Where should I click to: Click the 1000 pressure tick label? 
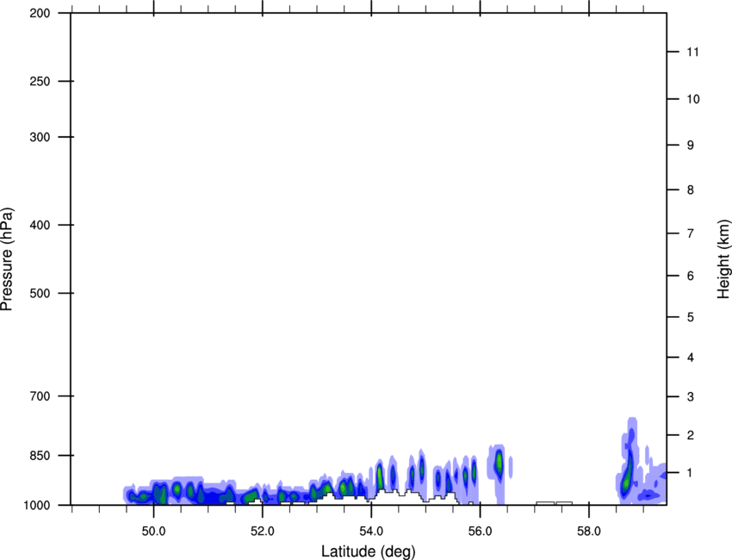(37, 505)
